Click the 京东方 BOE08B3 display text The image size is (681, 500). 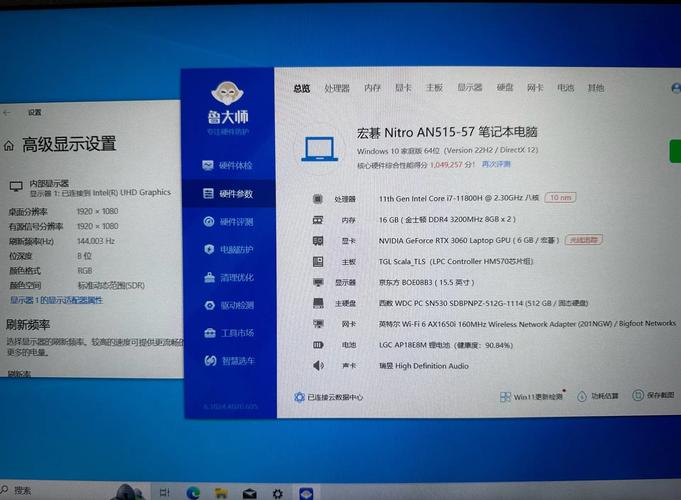pyautogui.click(x=426, y=282)
